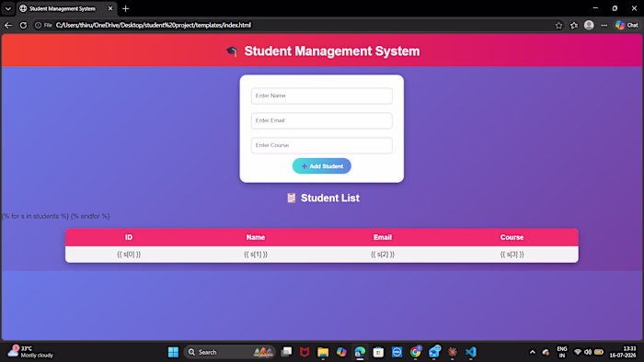Open Copilot Chat button
The width and height of the screenshot is (644, 362).
(x=627, y=26)
